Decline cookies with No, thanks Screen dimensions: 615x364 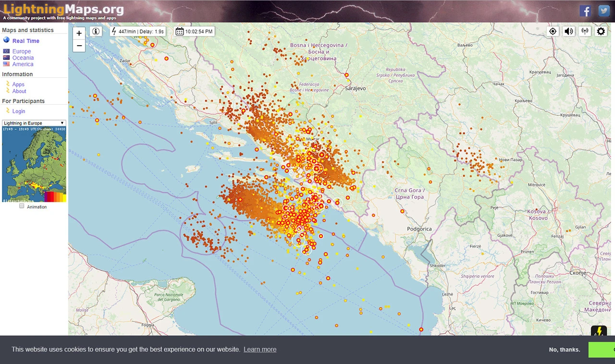pos(565,350)
